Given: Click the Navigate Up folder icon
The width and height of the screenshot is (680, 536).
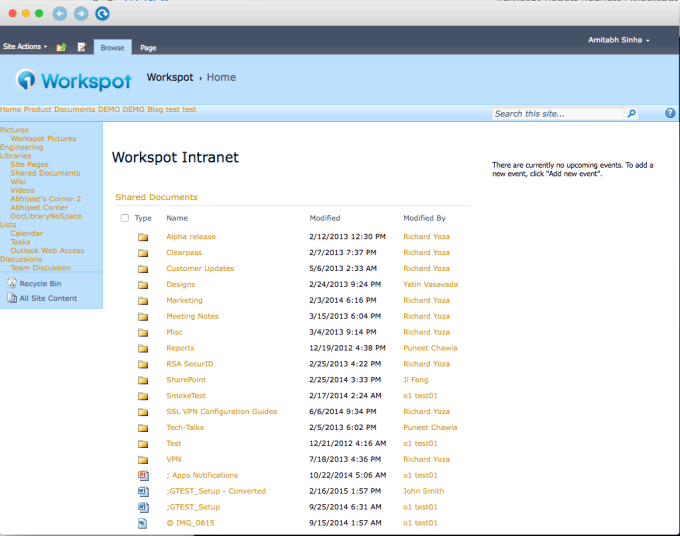Looking at the screenshot, I should pyautogui.click(x=62, y=47).
